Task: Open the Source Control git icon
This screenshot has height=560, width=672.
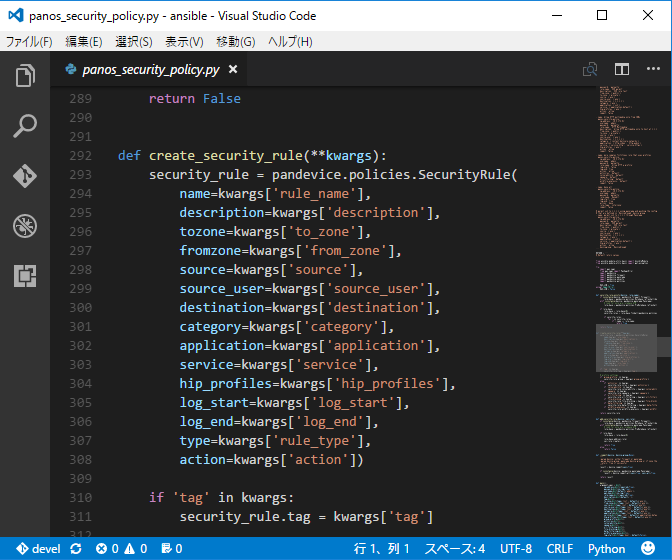Action: 25,176
